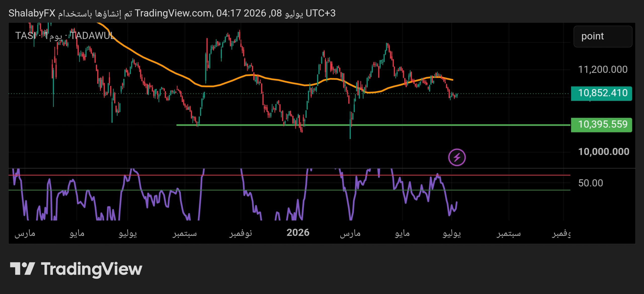Click the 11,200.000 price axis label
Viewport: 644px width, 294px height.
603,70
